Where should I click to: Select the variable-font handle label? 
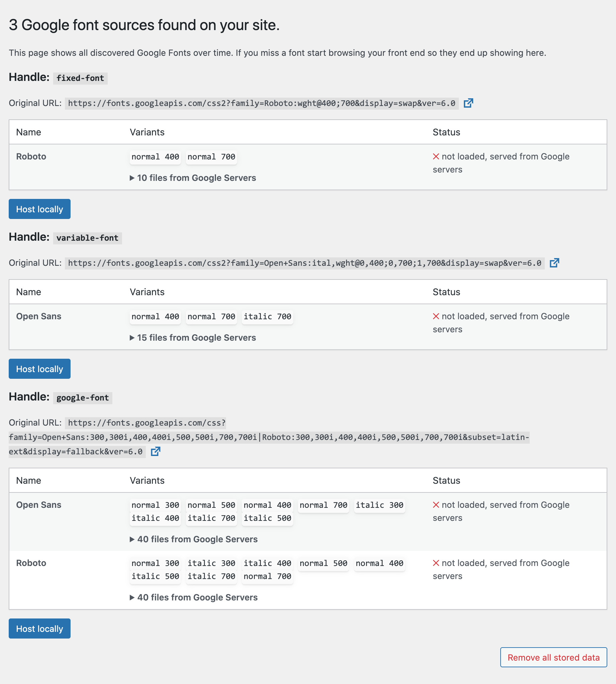(x=87, y=238)
